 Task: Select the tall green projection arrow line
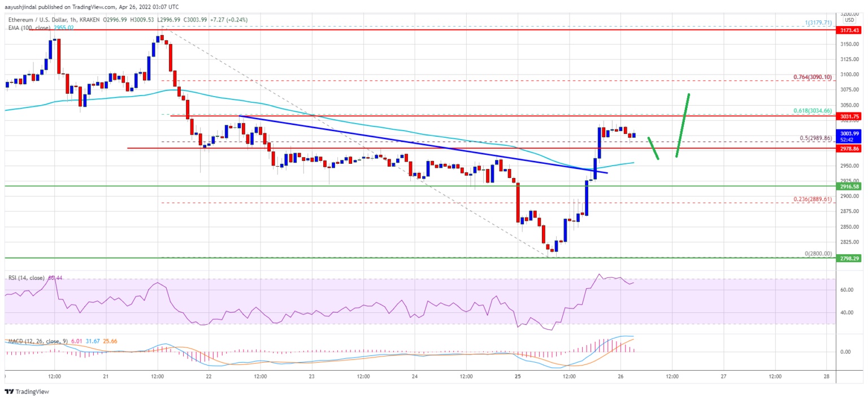click(x=682, y=125)
